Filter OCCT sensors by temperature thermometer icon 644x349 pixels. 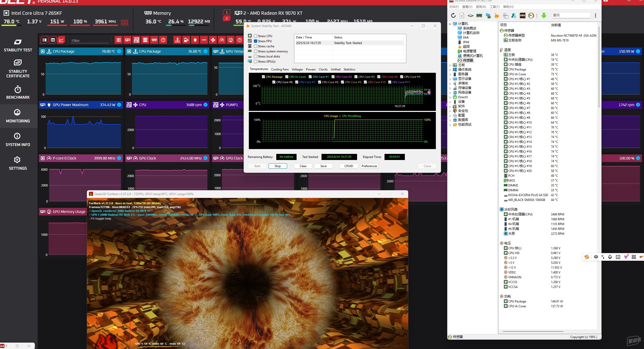(177, 40)
